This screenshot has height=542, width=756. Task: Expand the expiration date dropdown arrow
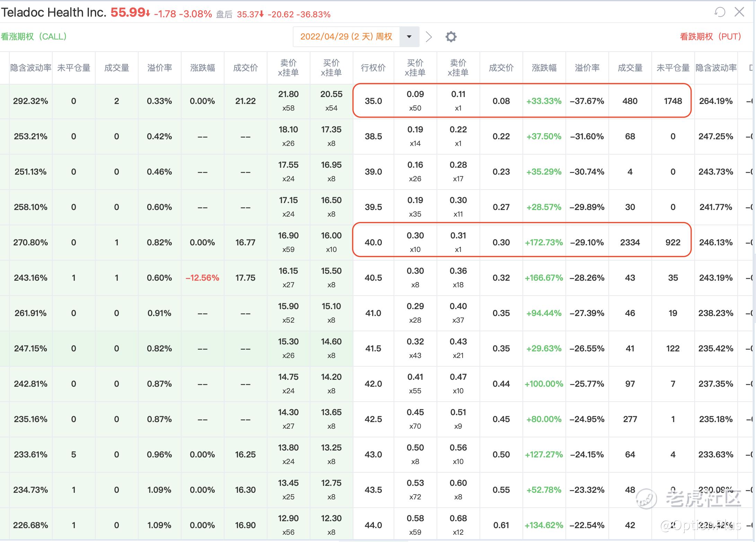pyautogui.click(x=409, y=37)
